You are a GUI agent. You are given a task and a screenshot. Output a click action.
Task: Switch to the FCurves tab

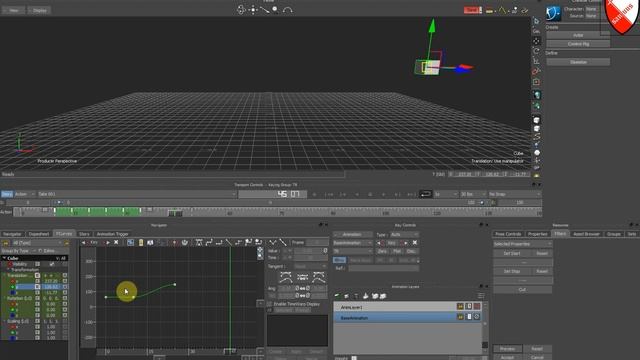tap(64, 234)
